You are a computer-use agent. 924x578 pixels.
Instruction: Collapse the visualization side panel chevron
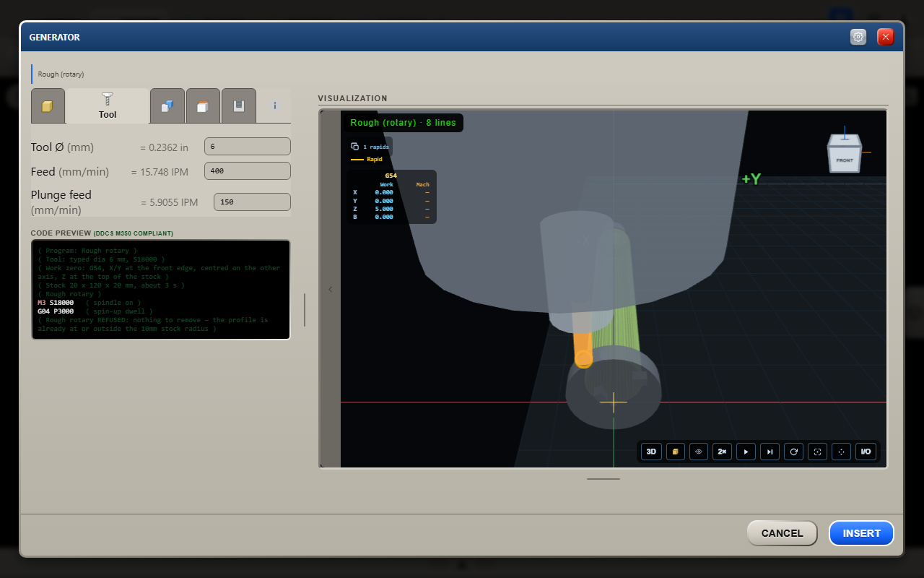click(331, 289)
